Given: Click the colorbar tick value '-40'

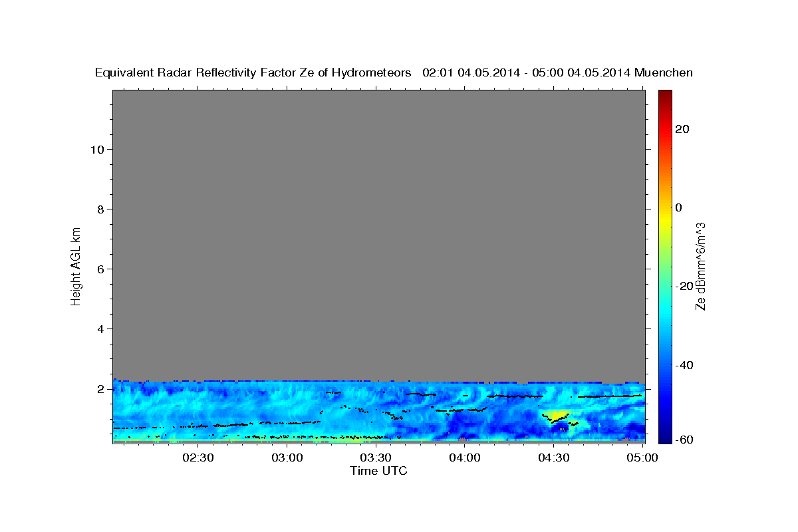Looking at the screenshot, I should [684, 365].
